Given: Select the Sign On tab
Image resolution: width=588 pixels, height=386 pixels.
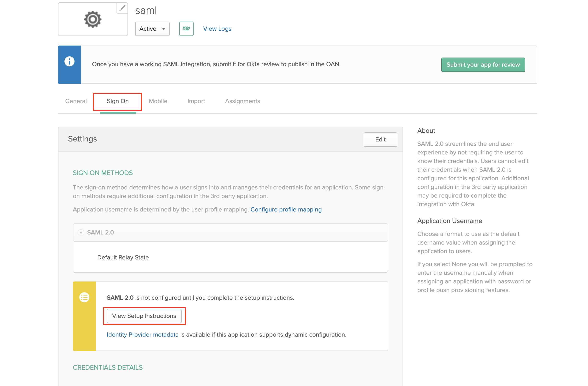Looking at the screenshot, I should point(118,101).
